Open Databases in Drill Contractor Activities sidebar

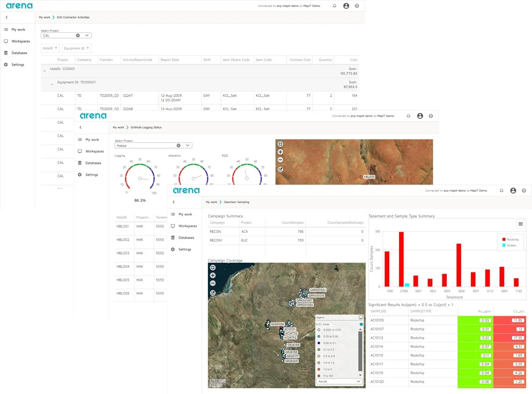[x=16, y=53]
